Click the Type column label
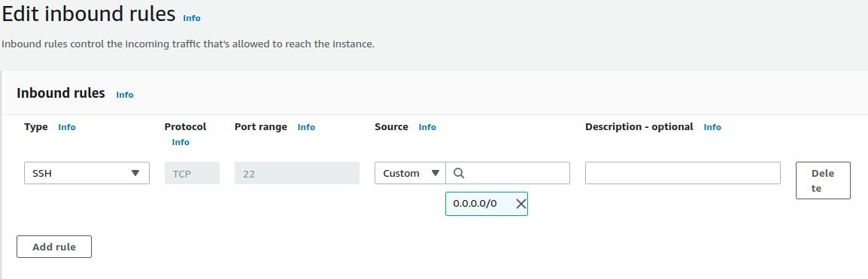The image size is (868, 279). tap(36, 127)
